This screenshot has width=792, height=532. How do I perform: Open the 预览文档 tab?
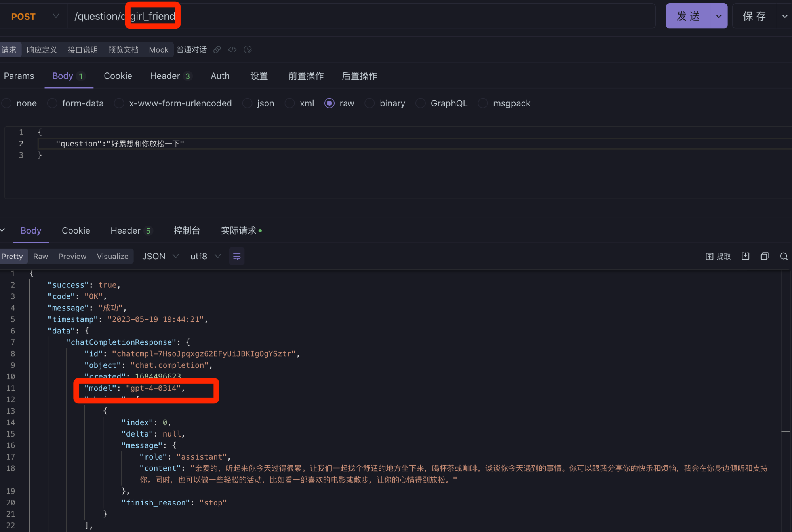click(x=124, y=50)
